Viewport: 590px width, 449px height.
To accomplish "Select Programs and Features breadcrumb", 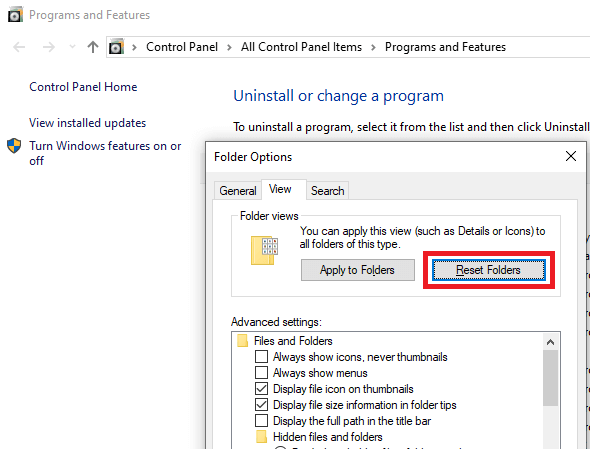I will 445,47.
